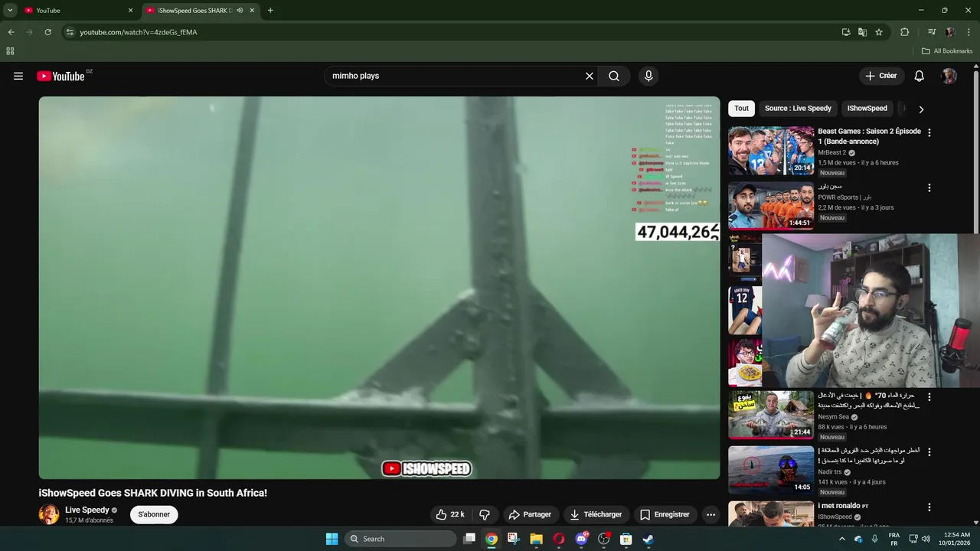The height and width of the screenshot is (551, 980).
Task: Open Opera browser from the taskbar
Action: [x=559, y=539]
